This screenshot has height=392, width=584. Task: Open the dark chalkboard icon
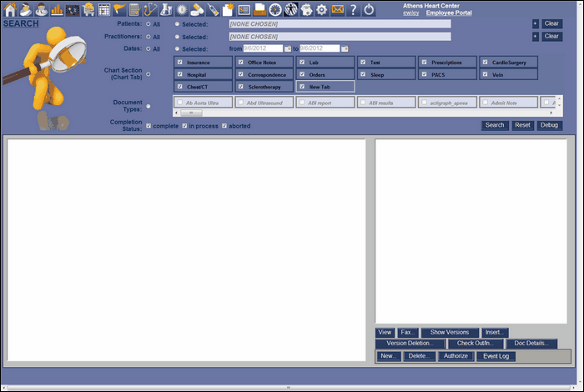pyautogui.click(x=73, y=10)
